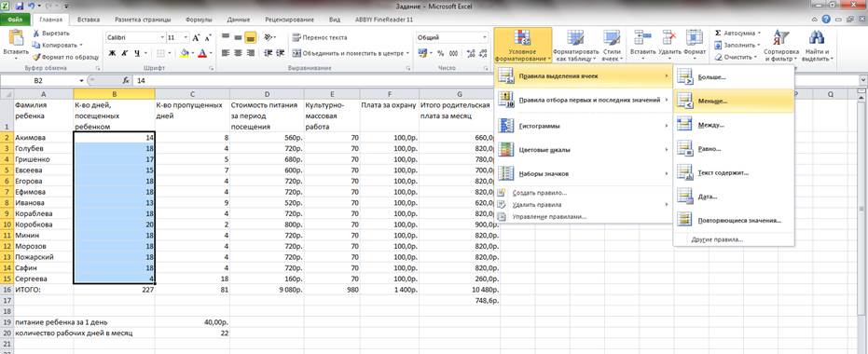Choose Текст содержит... rule

coord(734,172)
